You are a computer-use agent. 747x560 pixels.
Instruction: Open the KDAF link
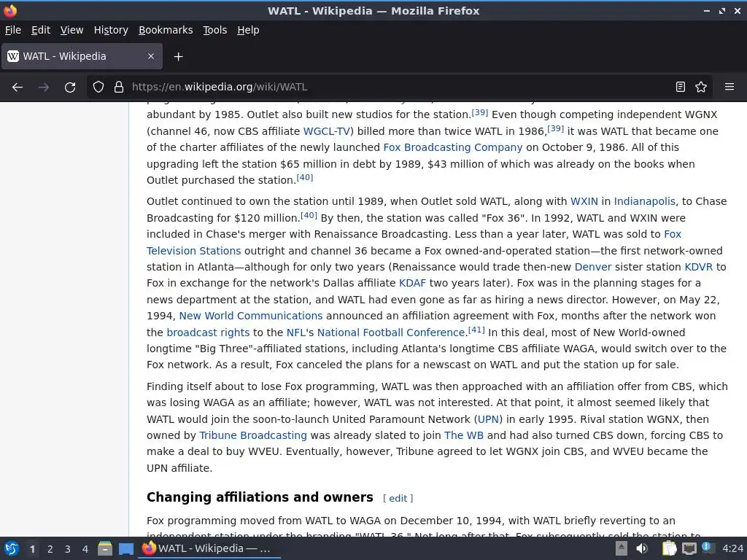point(412,284)
